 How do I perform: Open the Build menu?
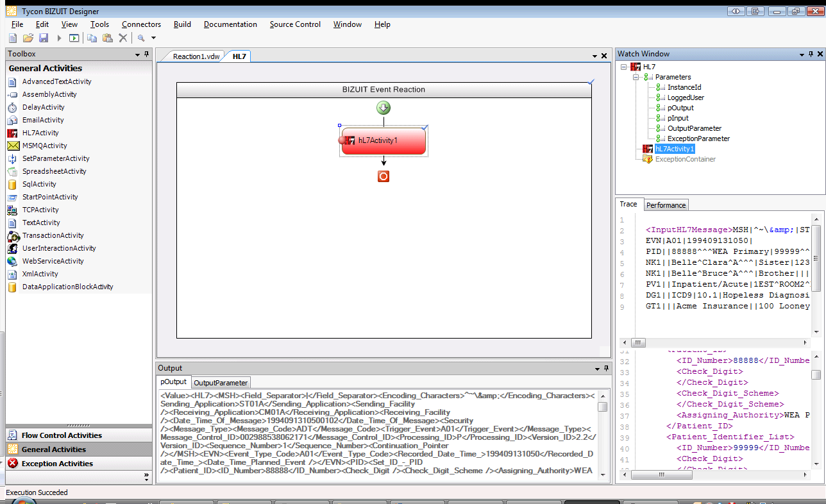tap(182, 24)
